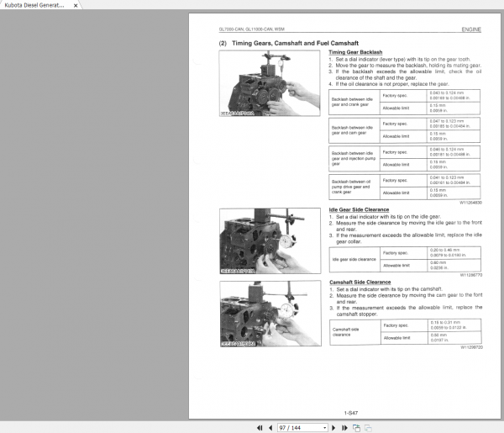Click '0.043 to 0.124 mm' value cell

coord(454,96)
